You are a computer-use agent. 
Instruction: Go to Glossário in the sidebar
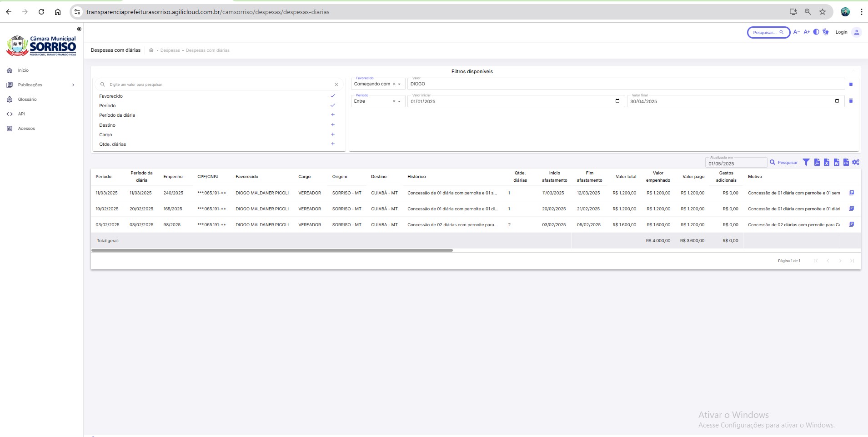coord(27,99)
